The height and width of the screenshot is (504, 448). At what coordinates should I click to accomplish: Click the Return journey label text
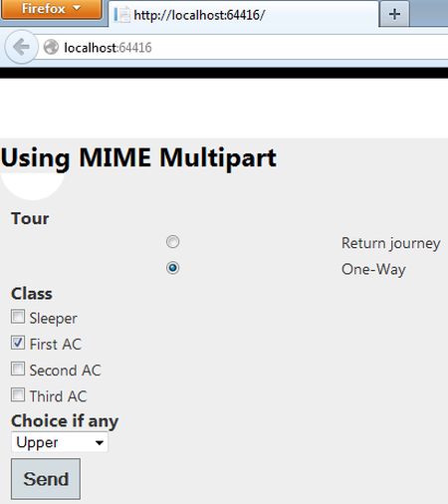point(391,243)
